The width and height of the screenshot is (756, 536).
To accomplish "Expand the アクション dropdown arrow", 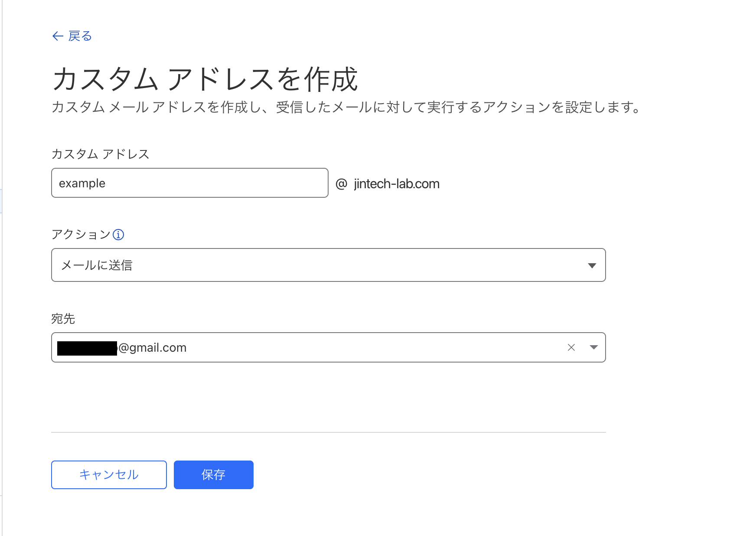I will (592, 265).
